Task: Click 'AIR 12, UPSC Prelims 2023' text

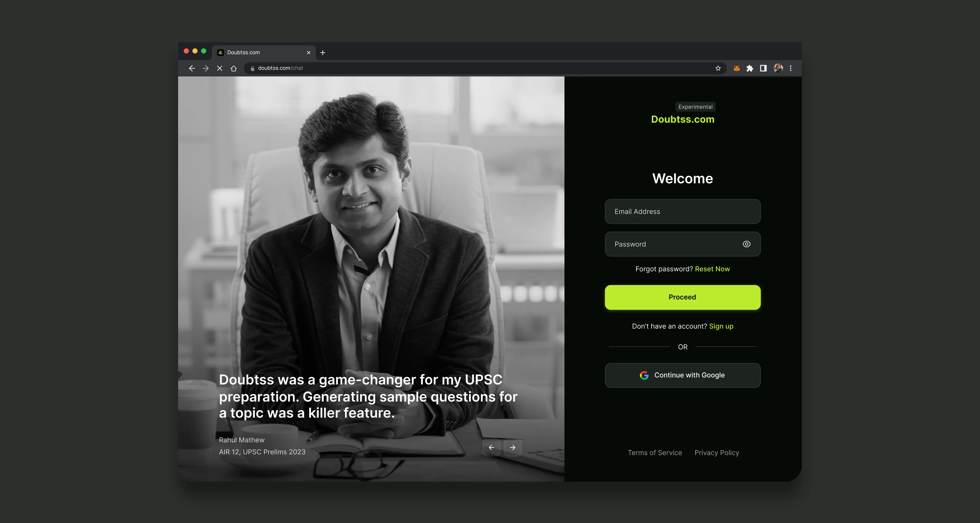Action: [262, 452]
